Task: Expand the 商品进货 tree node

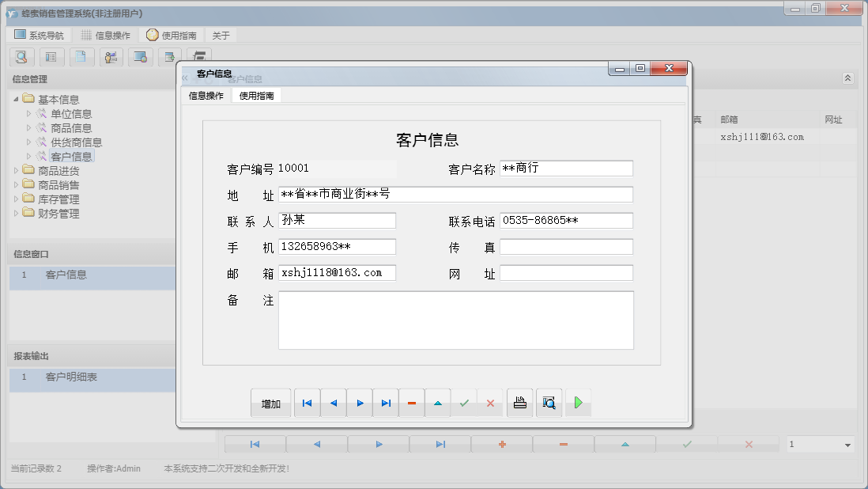Action: (x=17, y=171)
